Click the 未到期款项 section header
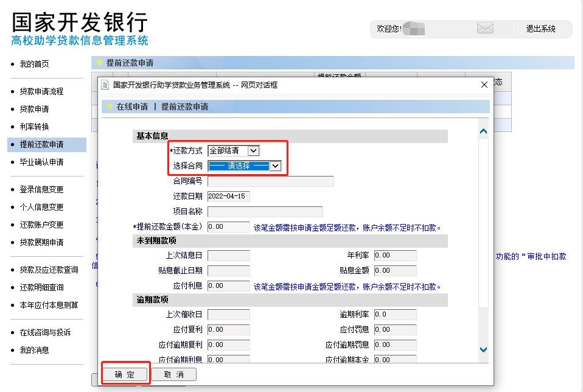 [290, 241]
